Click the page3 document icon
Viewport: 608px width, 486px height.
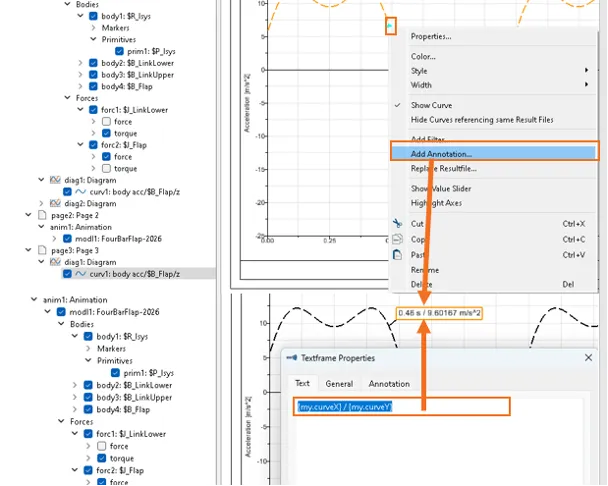pos(42,250)
